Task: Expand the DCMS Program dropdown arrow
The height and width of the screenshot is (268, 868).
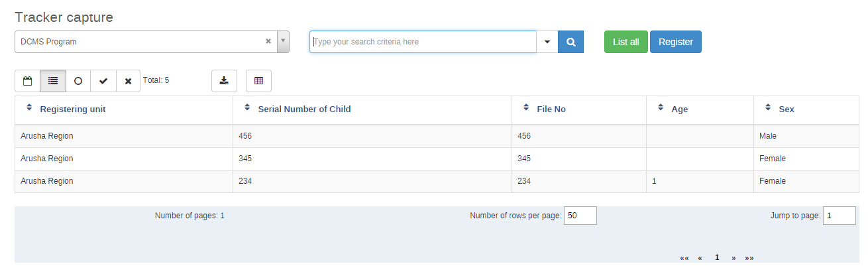Action: click(283, 41)
